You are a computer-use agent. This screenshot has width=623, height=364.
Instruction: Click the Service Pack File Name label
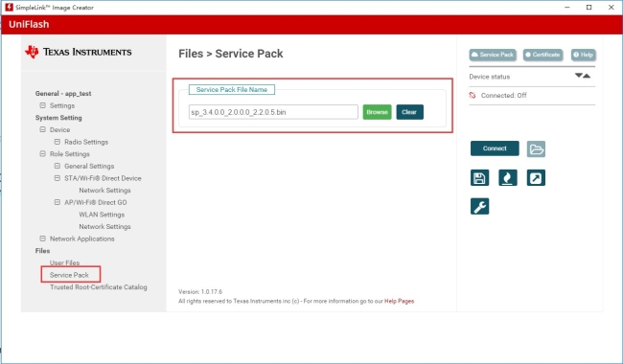point(232,90)
